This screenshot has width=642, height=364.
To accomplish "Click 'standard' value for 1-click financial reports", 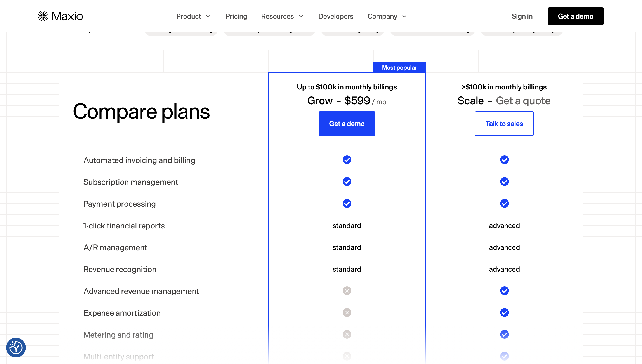I will 347,225.
